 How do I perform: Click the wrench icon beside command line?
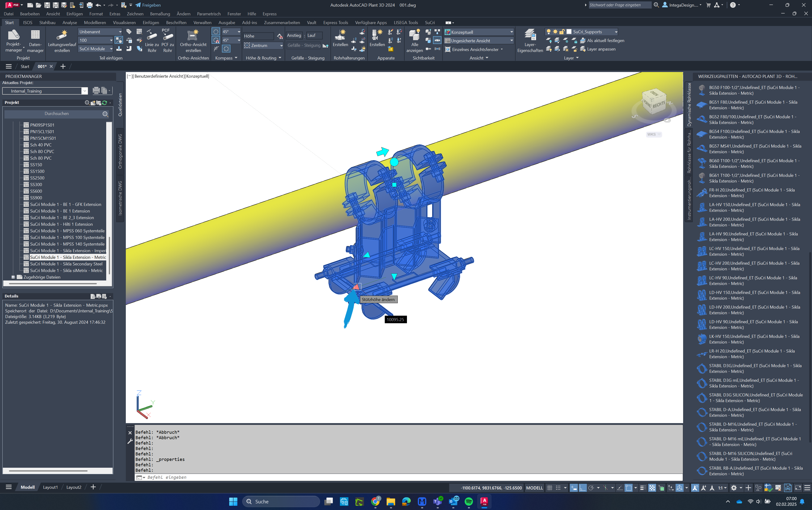[130, 441]
